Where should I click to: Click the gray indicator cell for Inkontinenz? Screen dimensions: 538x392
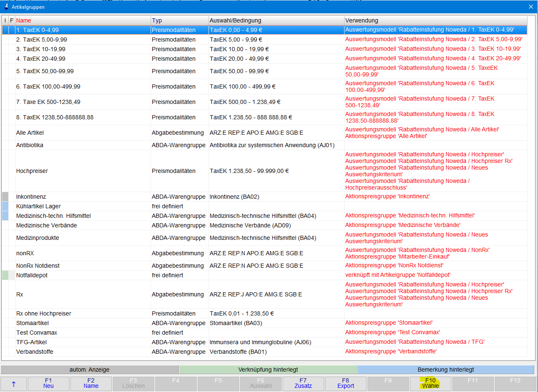coord(5,197)
